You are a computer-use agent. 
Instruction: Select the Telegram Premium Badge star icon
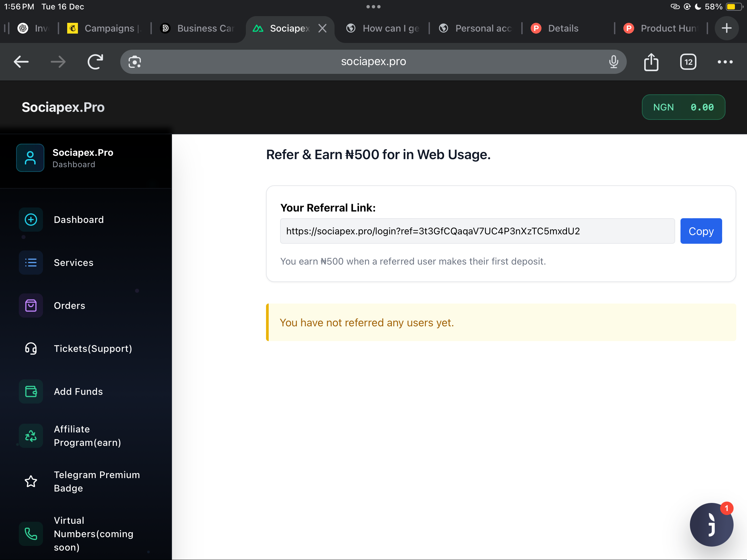click(31, 481)
